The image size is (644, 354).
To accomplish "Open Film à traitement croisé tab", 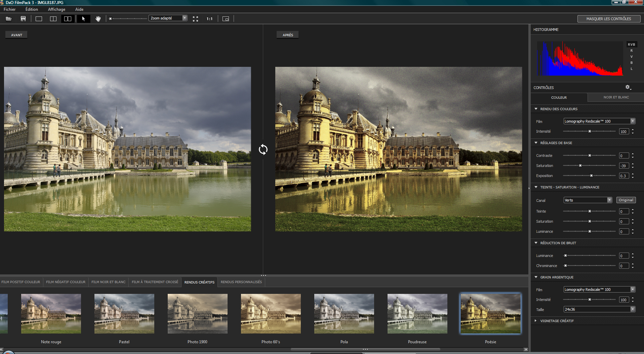I will (155, 282).
